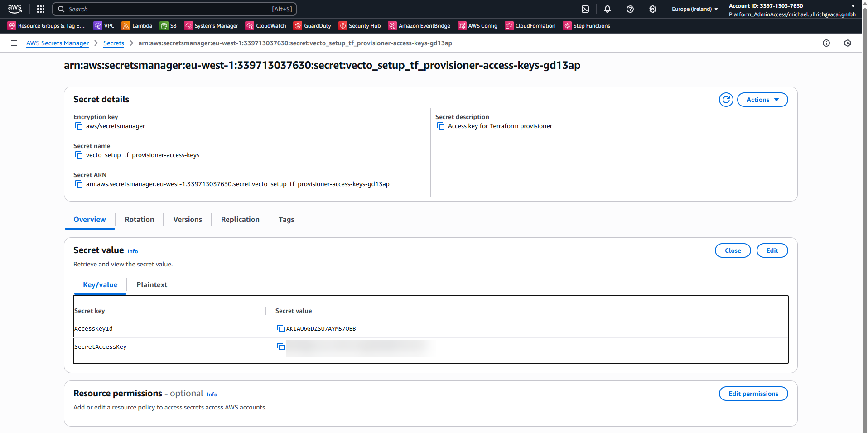Screen dimensions: 868x433
Task: Open the Amazon EventBridge shortcut
Action: coord(420,26)
